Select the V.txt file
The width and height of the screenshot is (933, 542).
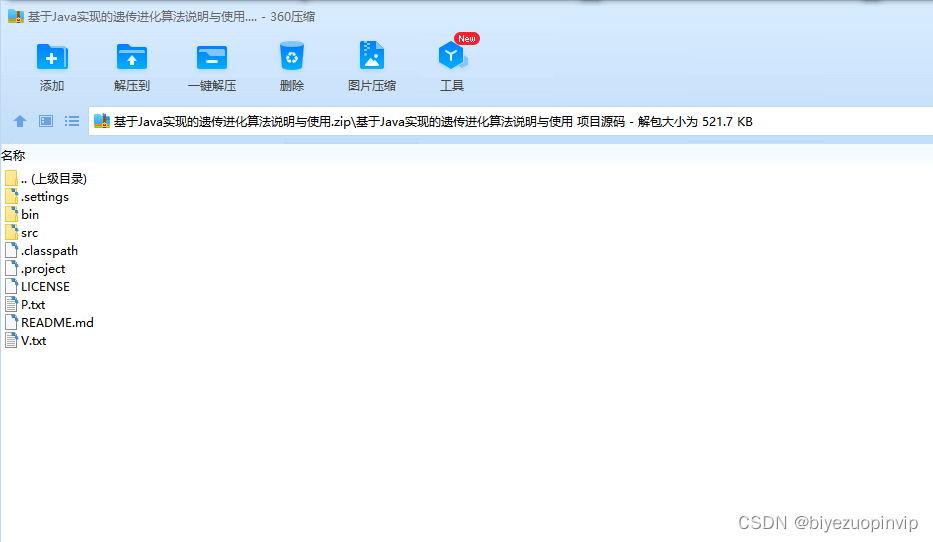pos(26,340)
